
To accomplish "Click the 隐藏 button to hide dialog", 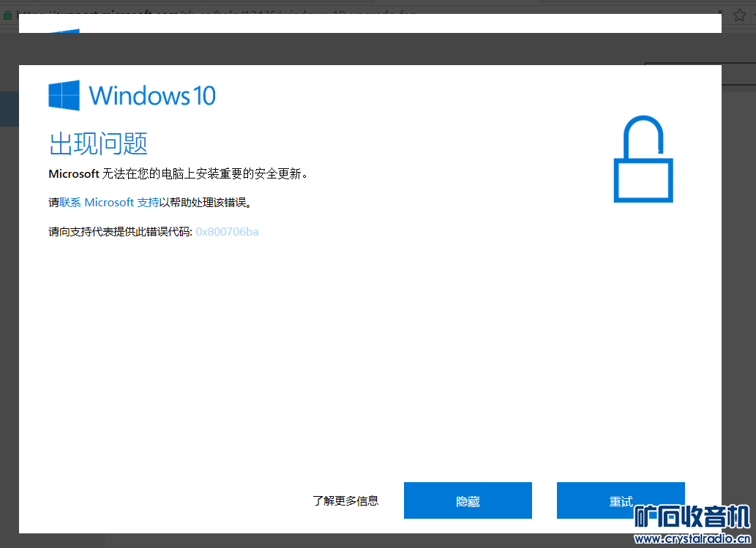I will tap(468, 500).
